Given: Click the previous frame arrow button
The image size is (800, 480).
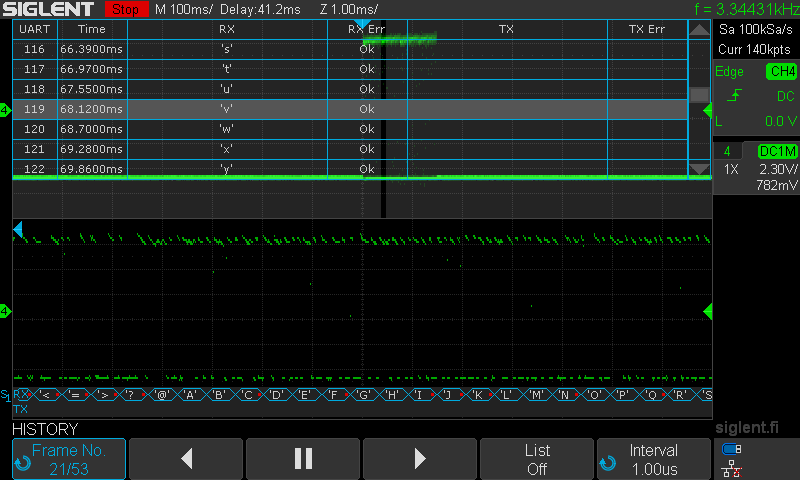Looking at the screenshot, I should tap(186, 459).
